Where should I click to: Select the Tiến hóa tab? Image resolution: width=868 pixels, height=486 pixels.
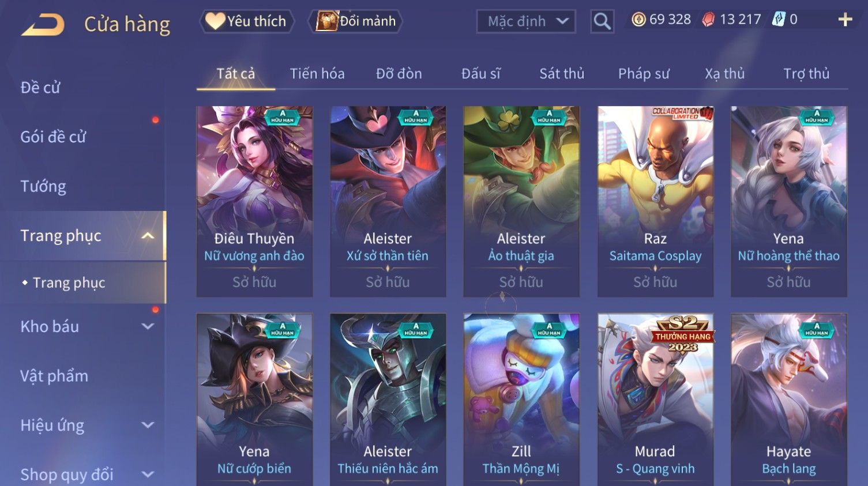click(317, 74)
